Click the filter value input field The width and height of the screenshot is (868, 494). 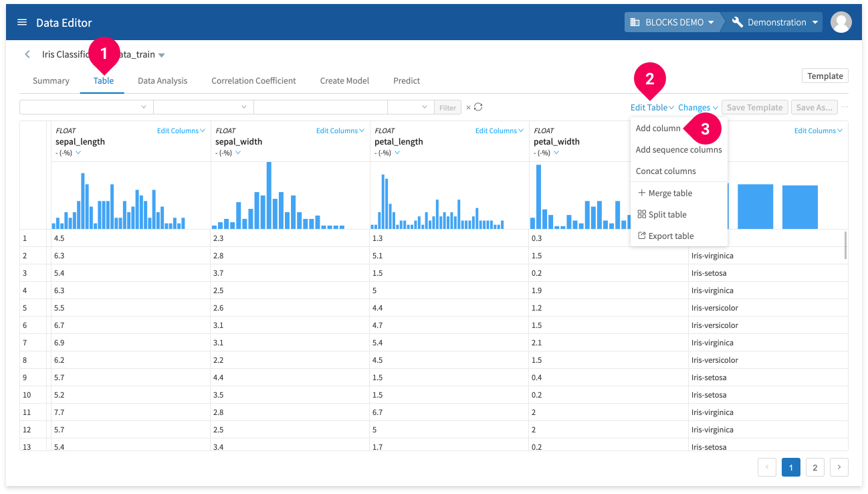tap(320, 107)
